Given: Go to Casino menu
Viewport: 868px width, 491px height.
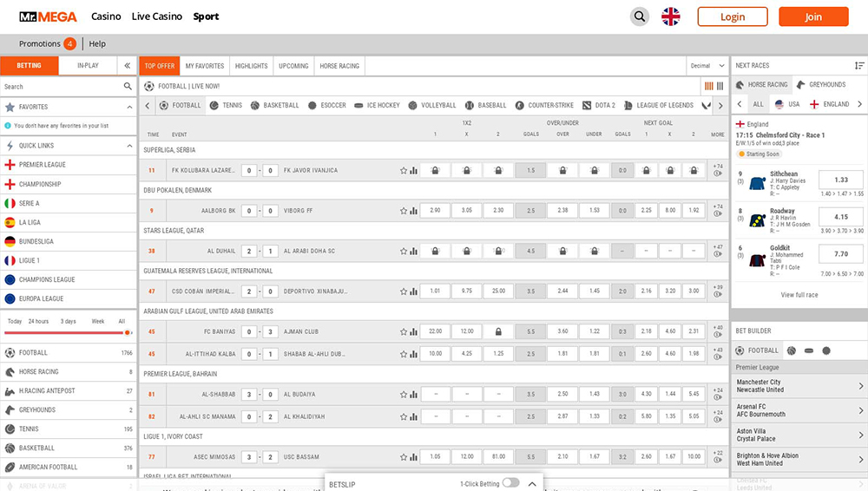Looking at the screenshot, I should tap(106, 16).
